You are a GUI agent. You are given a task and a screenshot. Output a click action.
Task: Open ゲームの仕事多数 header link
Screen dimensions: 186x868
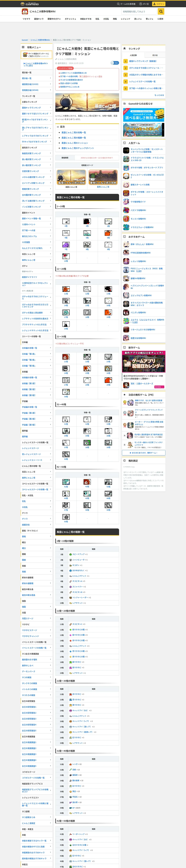126,4
